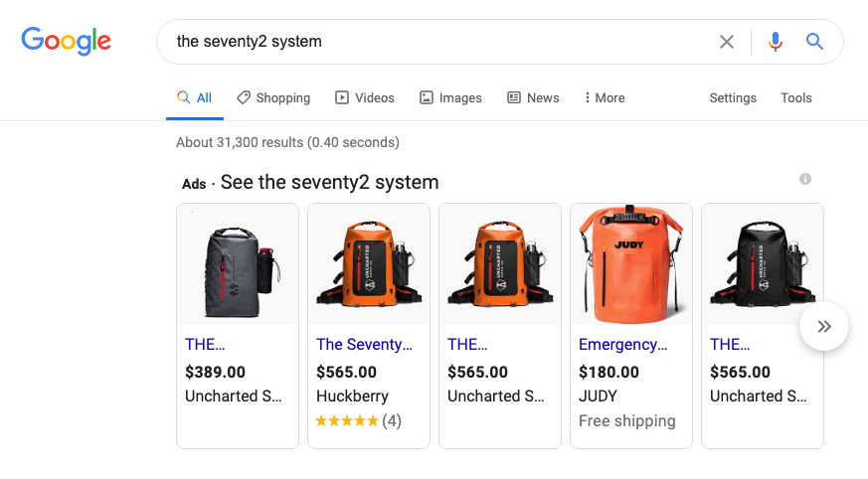868x479 pixels.
Task: Expand the More search options menu
Action: pos(605,98)
